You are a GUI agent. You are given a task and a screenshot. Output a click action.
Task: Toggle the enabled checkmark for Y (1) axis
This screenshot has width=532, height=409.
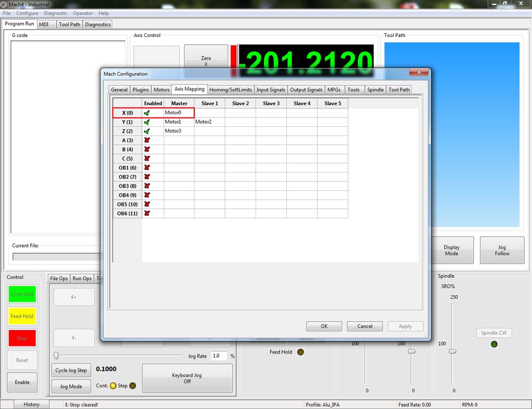coord(147,122)
